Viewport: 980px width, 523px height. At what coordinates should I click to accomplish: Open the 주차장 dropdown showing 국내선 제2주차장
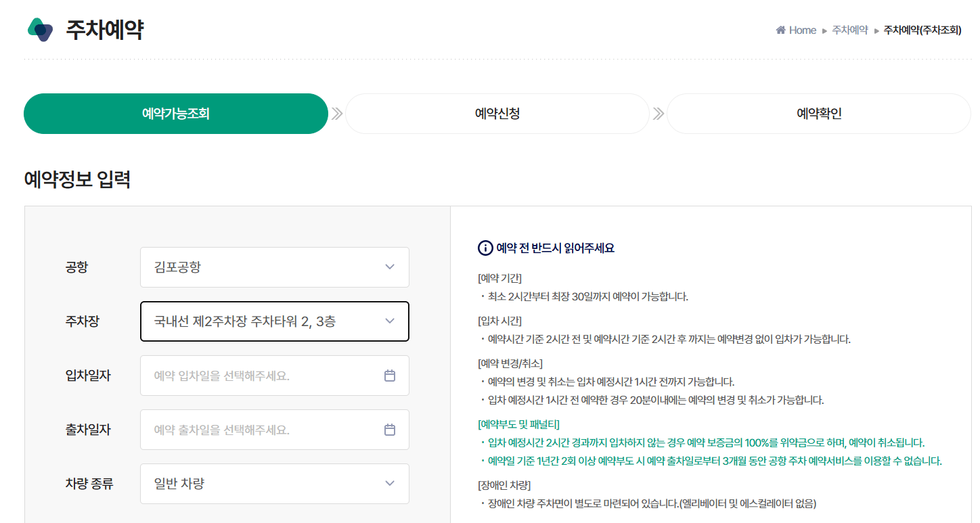[274, 321]
